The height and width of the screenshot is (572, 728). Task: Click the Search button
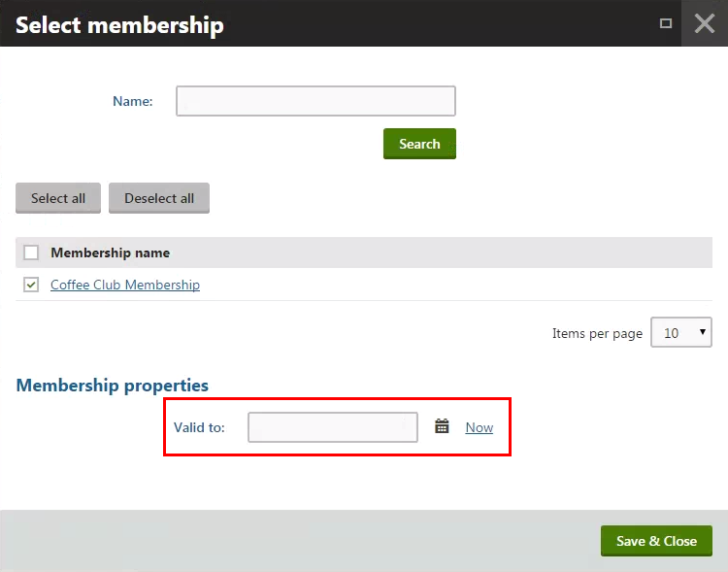[x=419, y=144]
